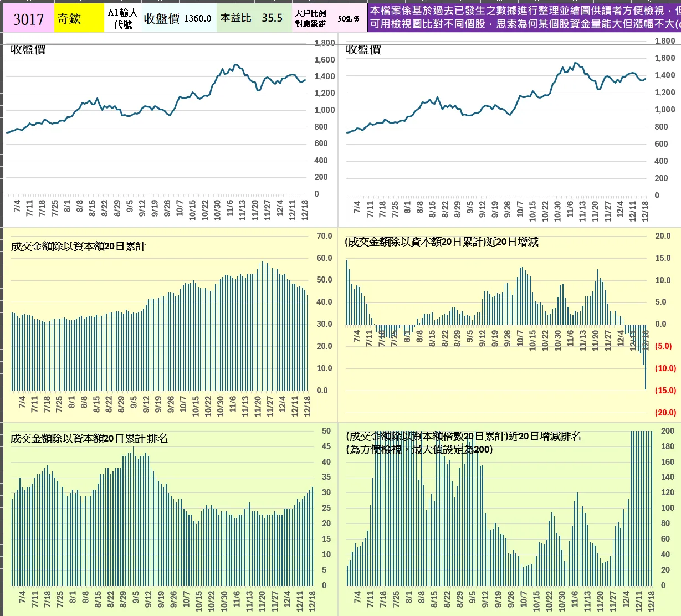
Task: Click the 近20日增減 chart title
Action: pyautogui.click(x=442, y=242)
